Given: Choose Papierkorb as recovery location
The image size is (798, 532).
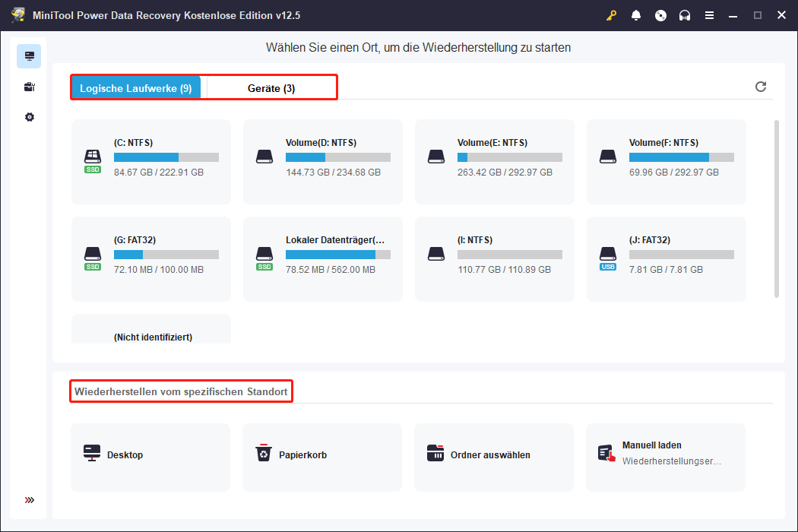Looking at the screenshot, I should point(322,458).
